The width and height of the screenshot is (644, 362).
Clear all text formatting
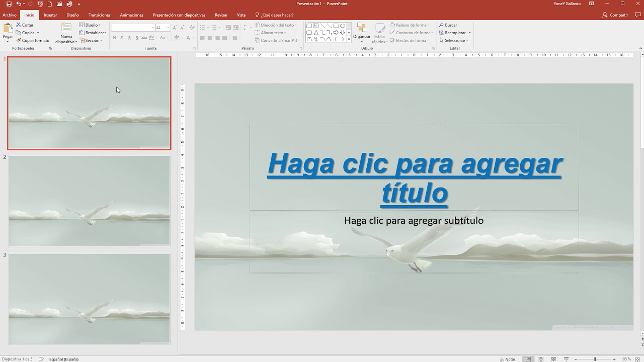[x=193, y=28]
